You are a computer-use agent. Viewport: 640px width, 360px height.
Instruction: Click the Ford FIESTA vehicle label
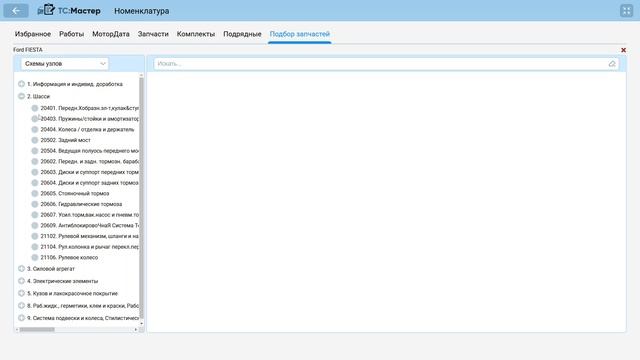coord(28,49)
